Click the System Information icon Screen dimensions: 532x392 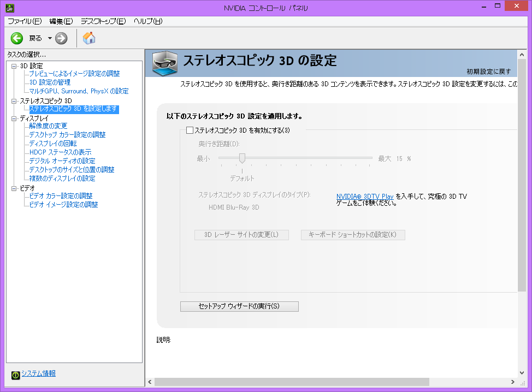pos(16,375)
